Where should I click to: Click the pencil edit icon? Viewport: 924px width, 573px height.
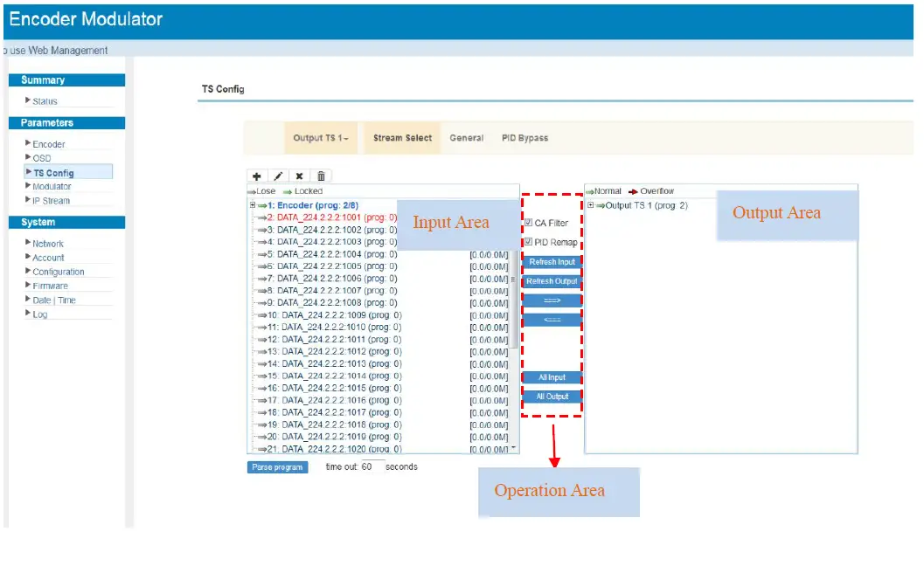278,176
